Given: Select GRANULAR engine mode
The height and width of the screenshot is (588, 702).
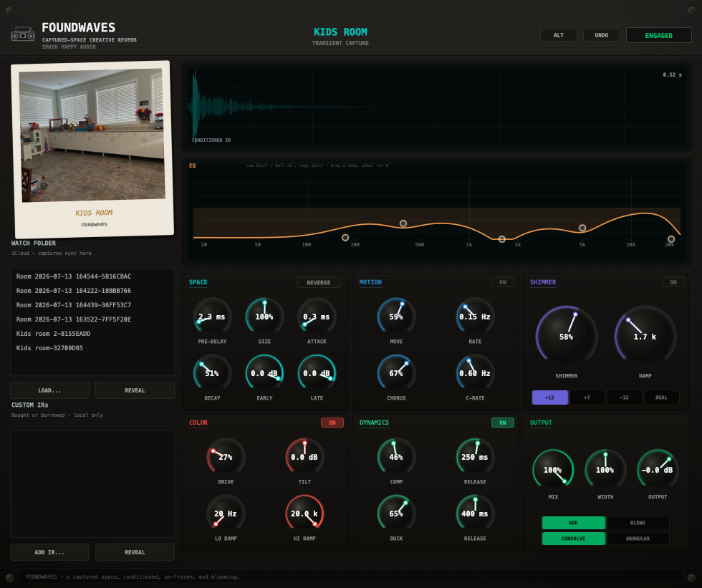Looking at the screenshot, I should pyautogui.click(x=638, y=539).
